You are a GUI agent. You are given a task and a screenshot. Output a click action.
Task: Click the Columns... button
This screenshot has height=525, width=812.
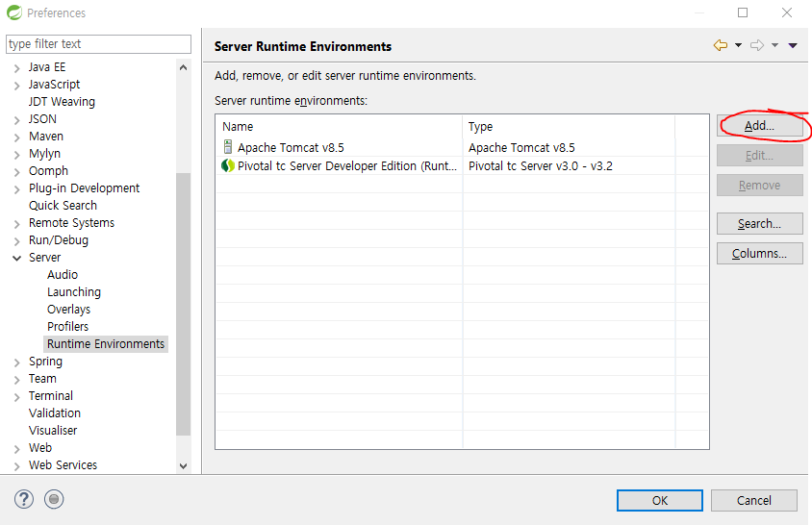tap(760, 254)
